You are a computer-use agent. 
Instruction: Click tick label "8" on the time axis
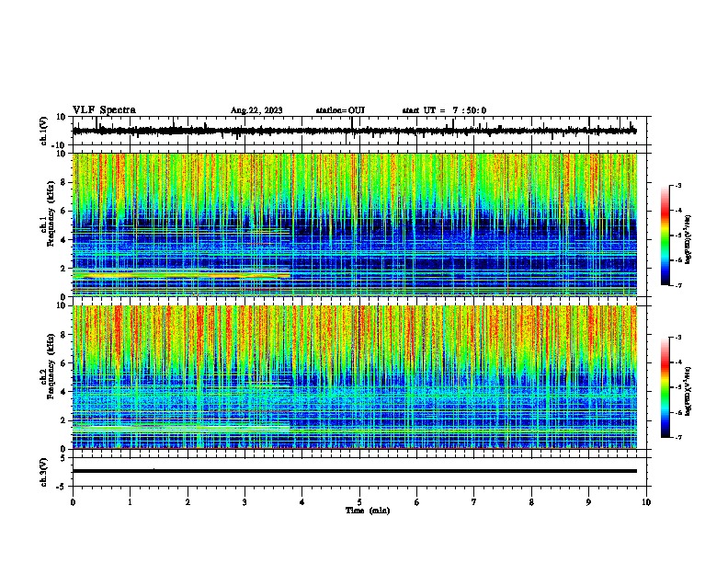click(531, 502)
